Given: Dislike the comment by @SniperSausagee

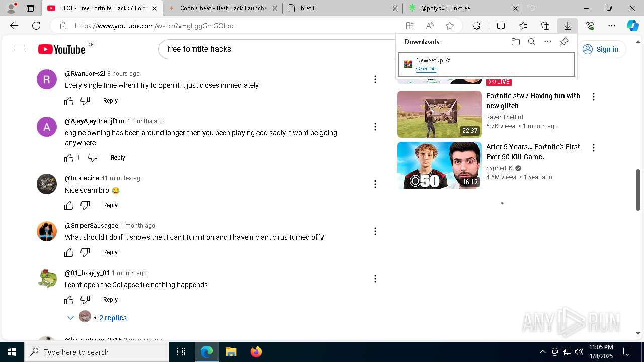Looking at the screenshot, I should tap(85, 252).
